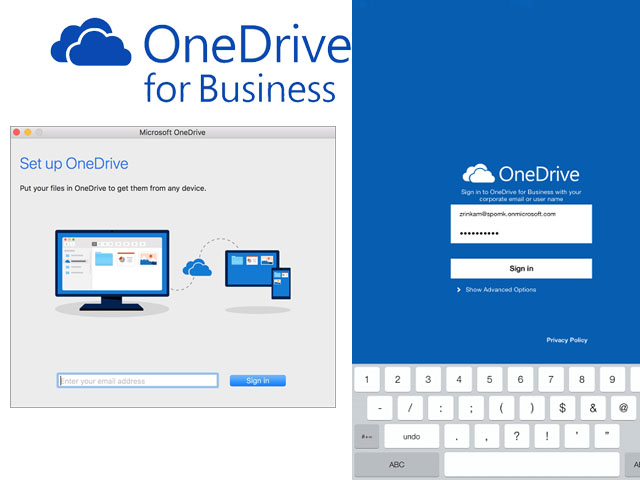Click the OneDrive cloud icon on blue screen
Viewport: 640px width, 480px height.
(x=478, y=173)
